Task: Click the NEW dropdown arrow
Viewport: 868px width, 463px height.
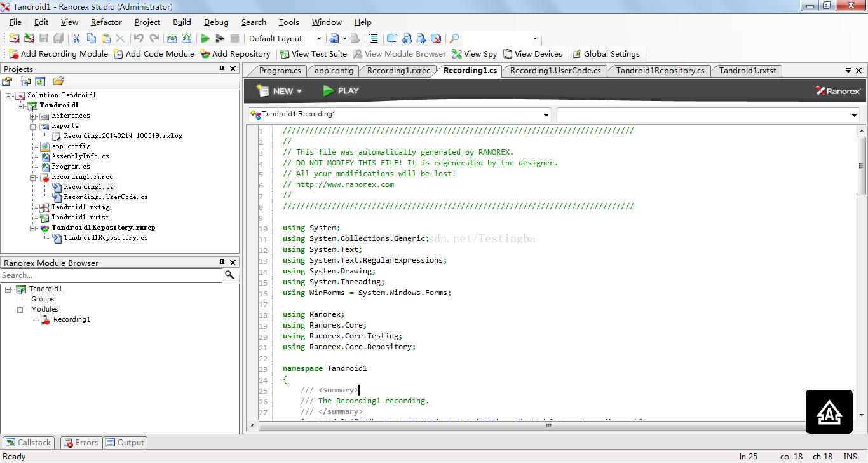Action: [x=299, y=92]
